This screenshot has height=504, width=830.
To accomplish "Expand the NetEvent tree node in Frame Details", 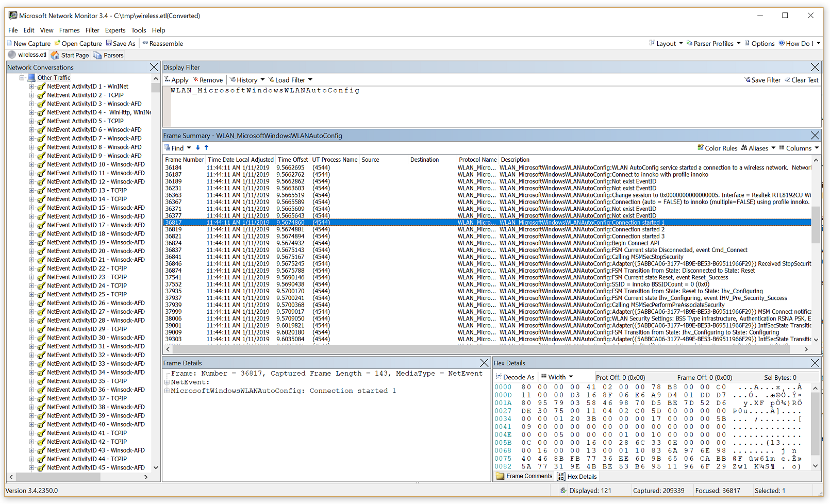I will point(167,382).
